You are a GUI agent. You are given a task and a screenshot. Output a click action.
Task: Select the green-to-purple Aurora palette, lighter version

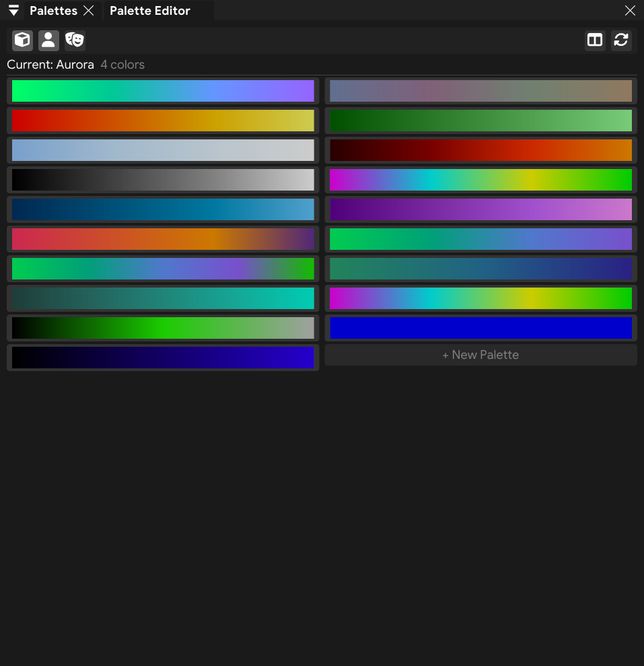(163, 91)
